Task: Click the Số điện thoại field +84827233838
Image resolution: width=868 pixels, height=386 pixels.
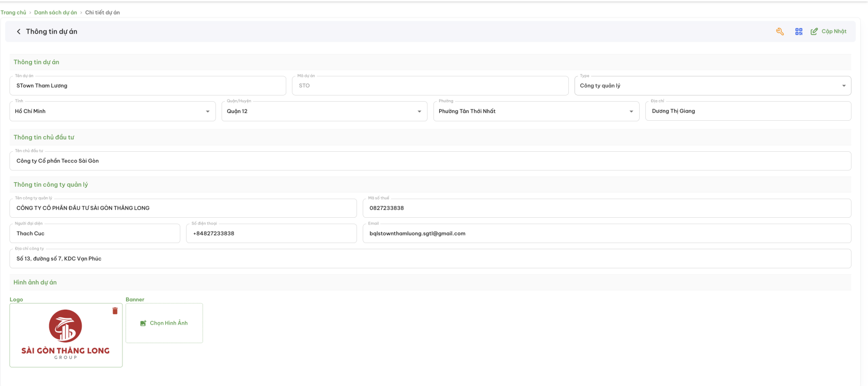Action: coord(272,233)
